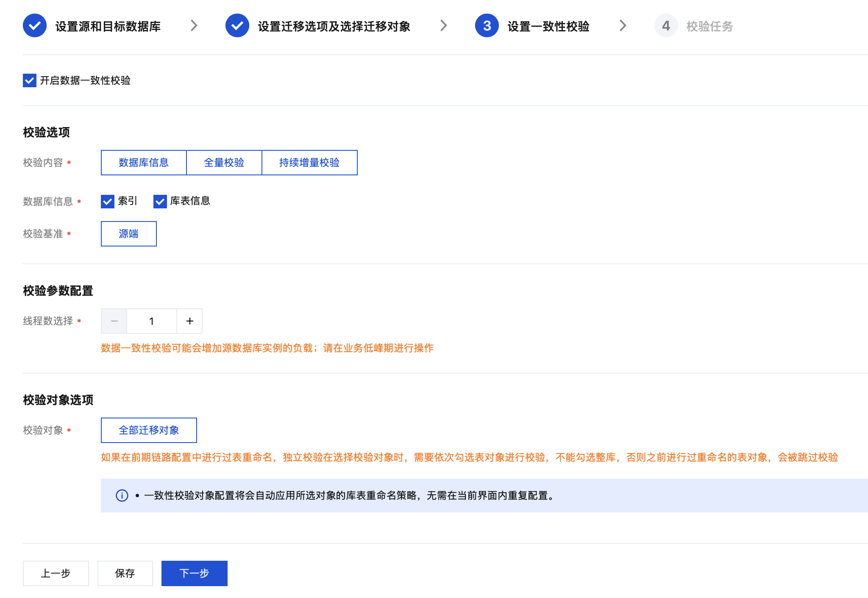Click the chevron after step three

[623, 26]
